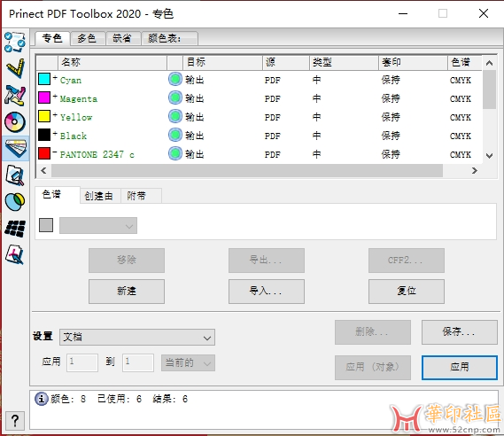Toggle green output indicator for Magenta
Viewport: 504px width, 436px height.
point(175,97)
